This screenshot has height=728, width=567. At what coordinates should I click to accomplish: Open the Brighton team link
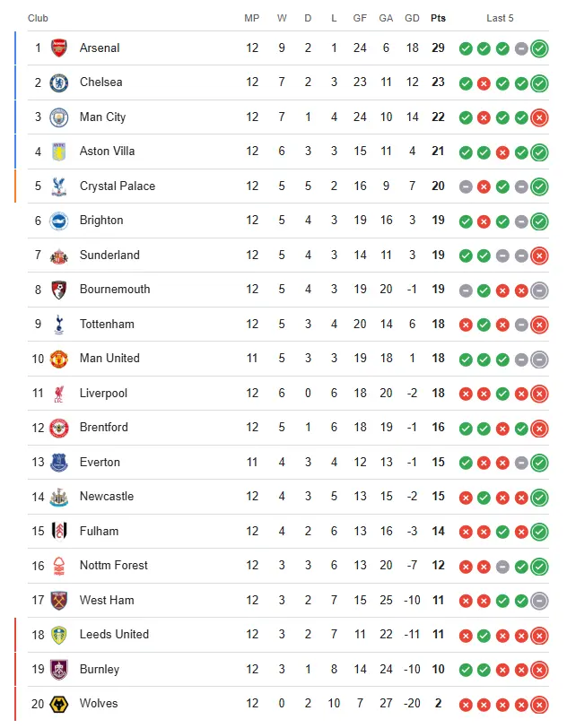coord(101,221)
